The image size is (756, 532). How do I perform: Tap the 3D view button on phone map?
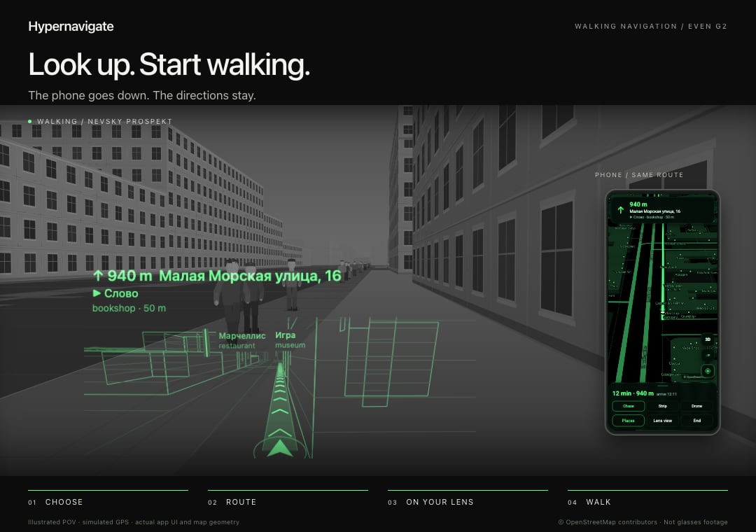pyautogui.click(x=707, y=339)
